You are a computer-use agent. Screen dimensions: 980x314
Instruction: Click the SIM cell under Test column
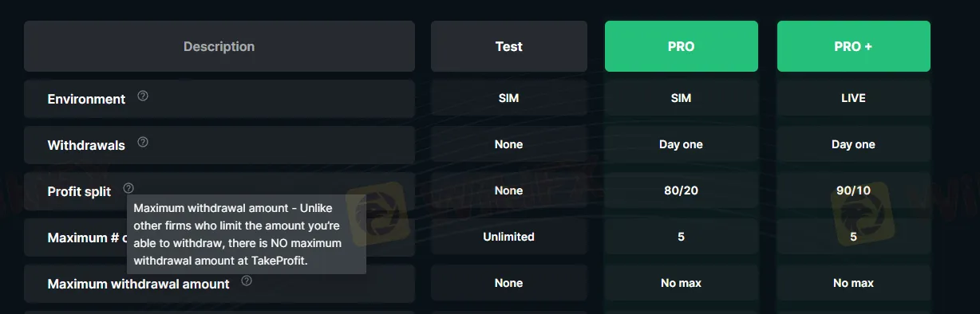509,98
